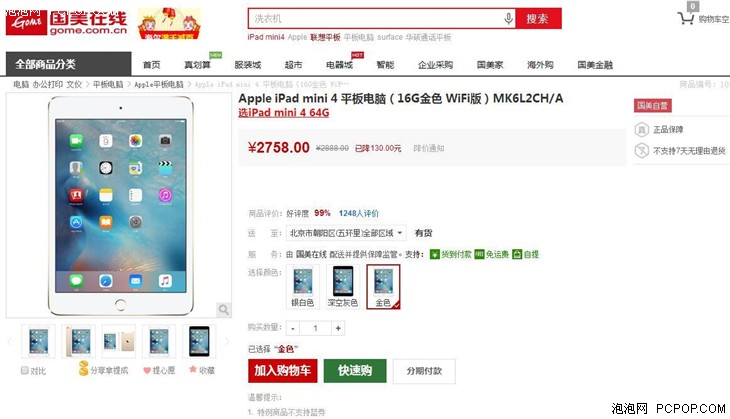
Task: Toggle the 对比 compare checkbox
Action: (x=25, y=370)
